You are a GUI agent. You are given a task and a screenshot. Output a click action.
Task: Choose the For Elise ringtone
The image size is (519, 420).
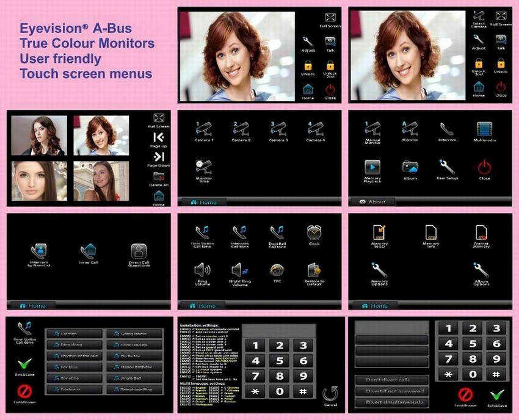[74, 367]
